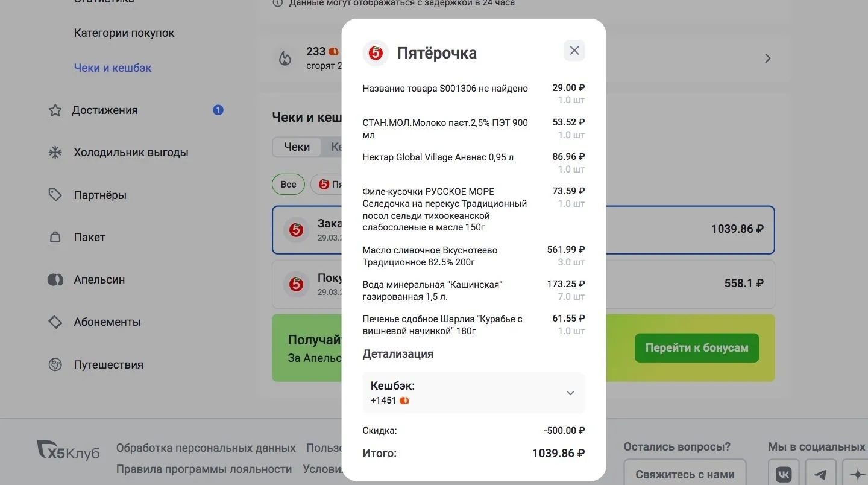Viewport: 868px width, 485px height.
Task: Close the Пятёрочка receipt popup
Action: [574, 51]
